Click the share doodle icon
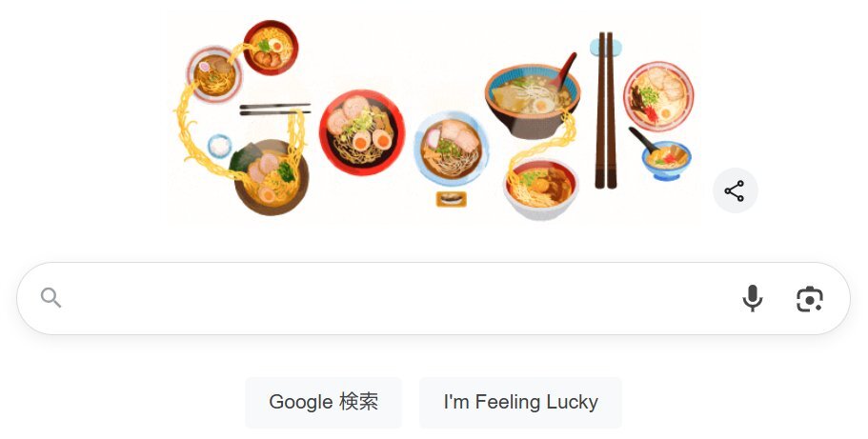This screenshot has height=439, width=868. (735, 191)
